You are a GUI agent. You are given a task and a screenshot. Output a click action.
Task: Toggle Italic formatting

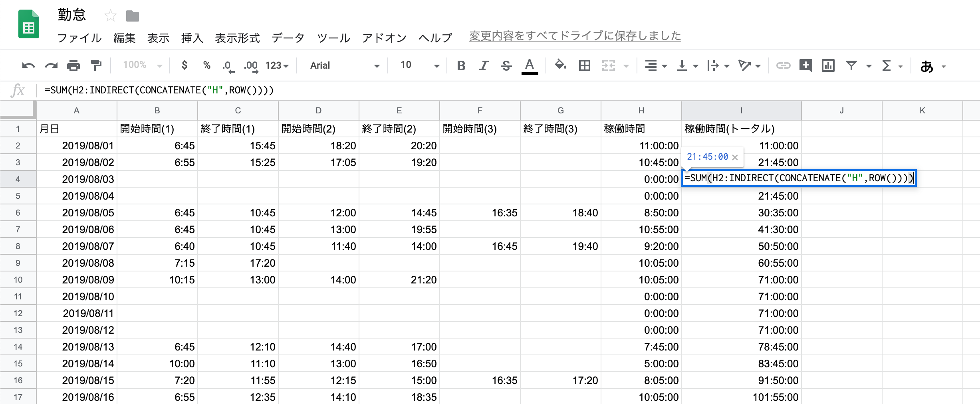tap(484, 65)
